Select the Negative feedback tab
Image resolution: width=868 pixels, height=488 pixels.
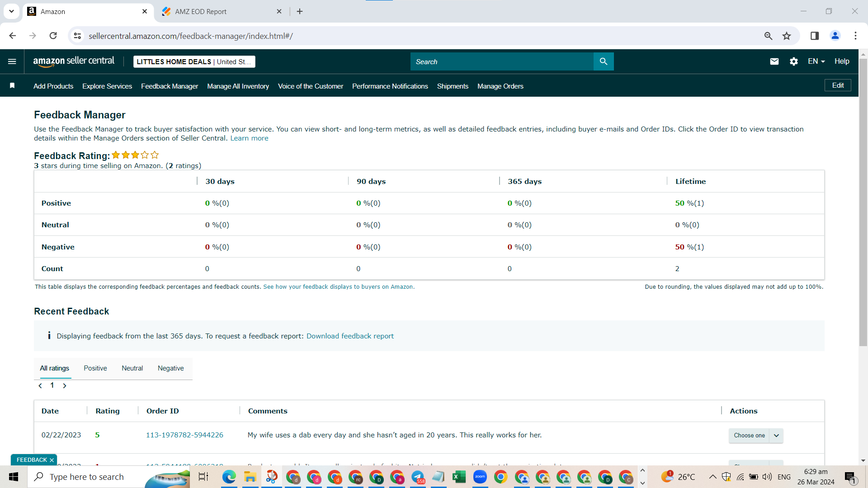pos(170,368)
